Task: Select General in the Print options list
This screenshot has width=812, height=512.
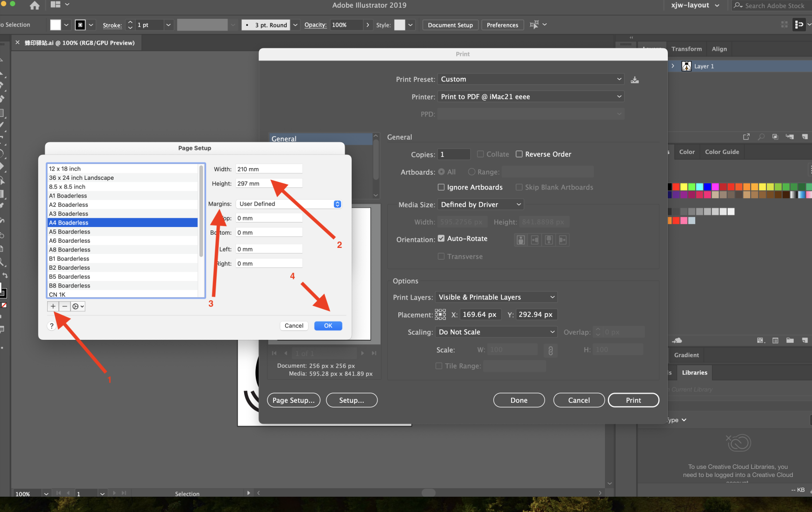Action: coord(321,139)
